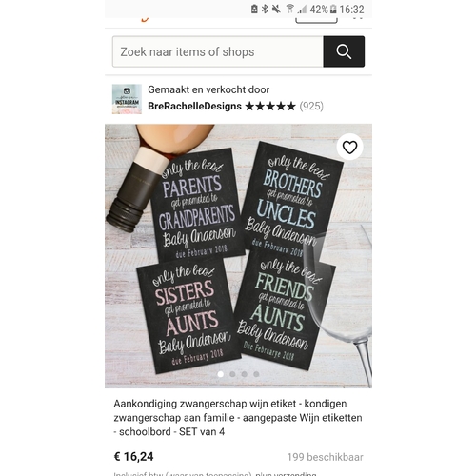Click into the 'Zoek naar items of shops' field
476x476 pixels.
click(218, 51)
